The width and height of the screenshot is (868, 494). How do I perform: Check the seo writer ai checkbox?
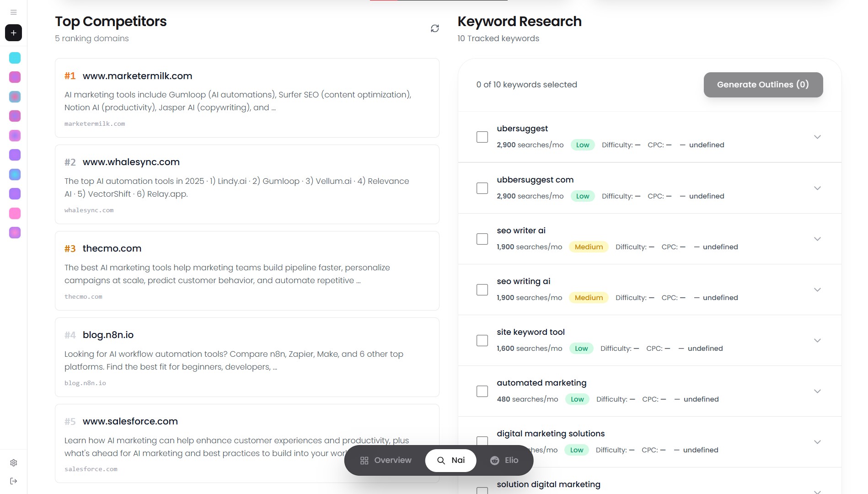click(482, 239)
